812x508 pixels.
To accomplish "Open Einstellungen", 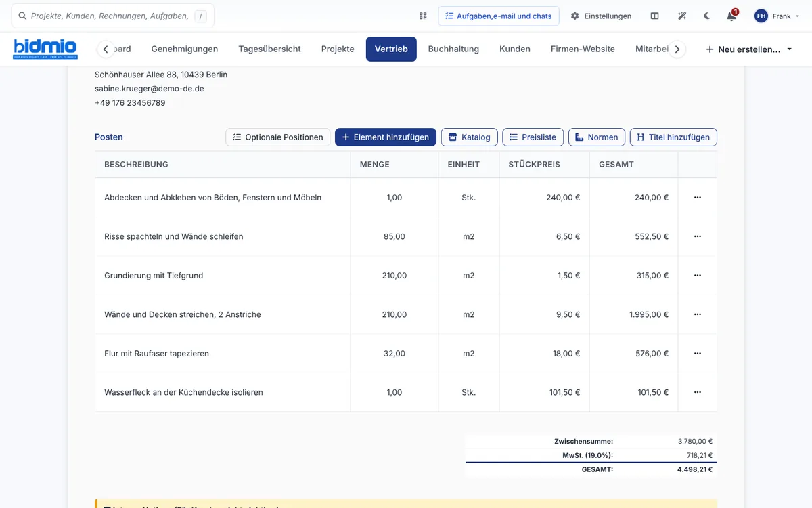I will tap(601, 16).
